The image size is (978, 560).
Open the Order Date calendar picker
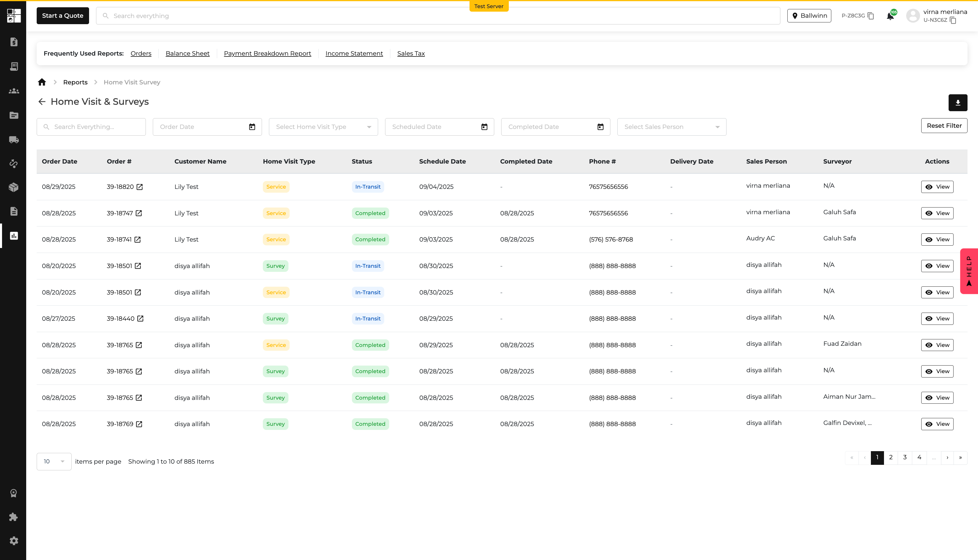point(252,127)
